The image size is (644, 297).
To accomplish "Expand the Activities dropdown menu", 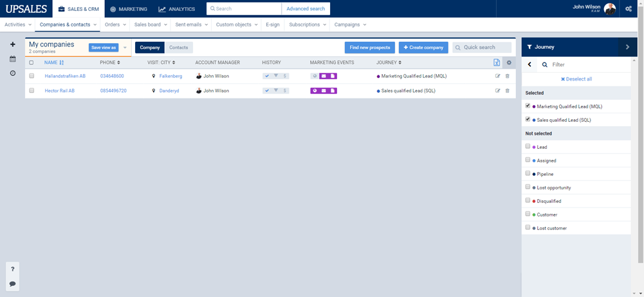I will click(17, 24).
